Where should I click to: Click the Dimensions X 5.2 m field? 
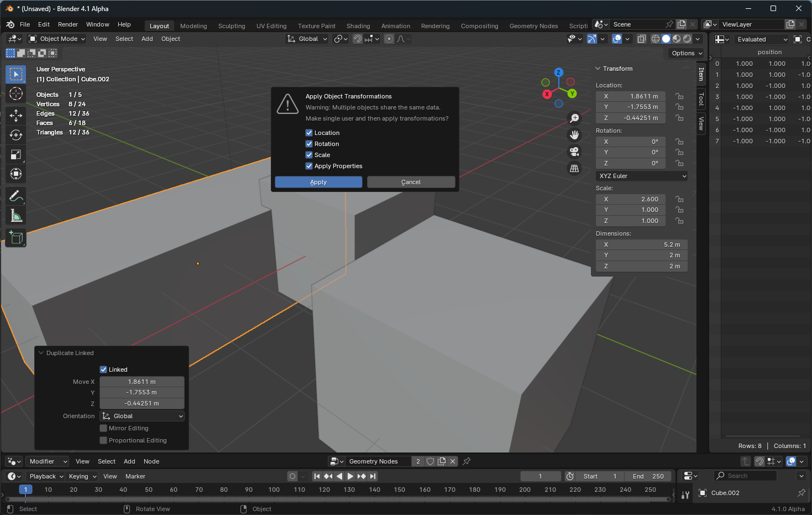point(642,245)
